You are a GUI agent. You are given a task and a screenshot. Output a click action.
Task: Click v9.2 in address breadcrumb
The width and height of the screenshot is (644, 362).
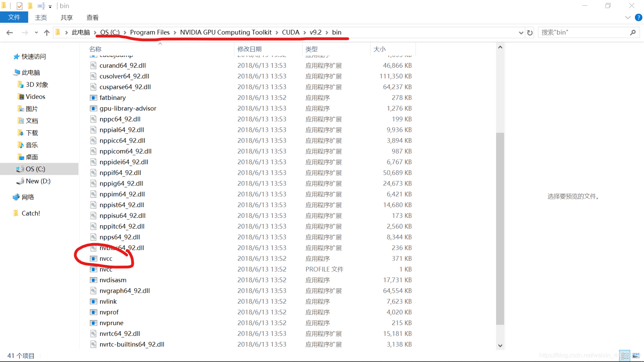click(316, 32)
